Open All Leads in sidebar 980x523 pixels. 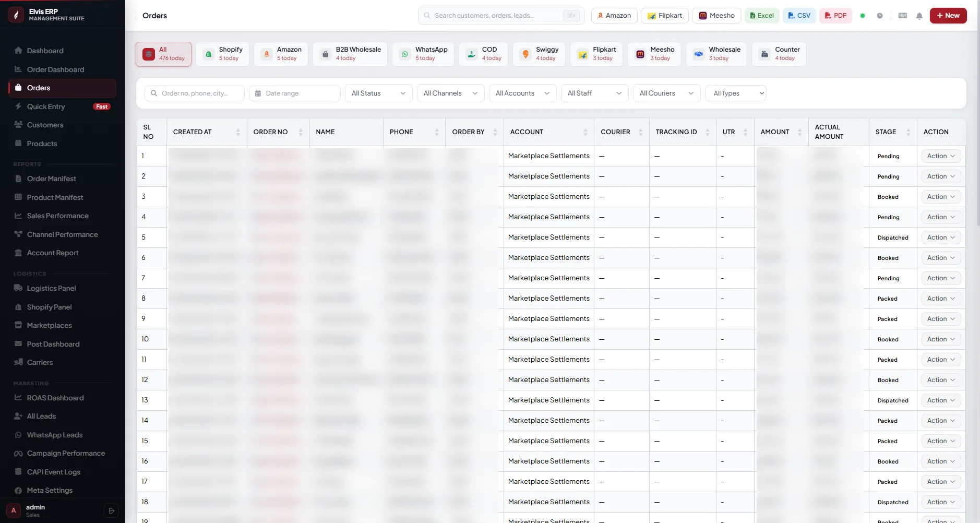tap(62, 416)
